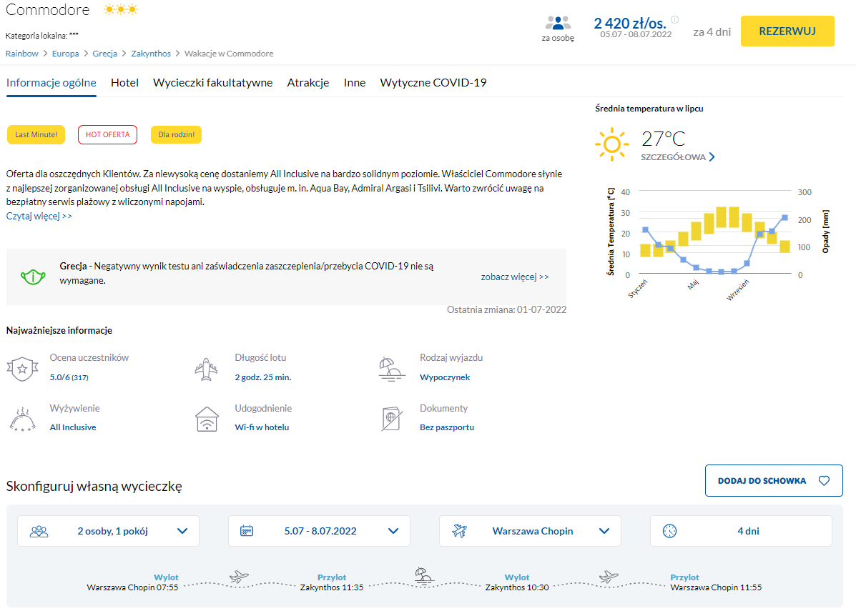856x616 pixels.
Task: Click the Wi-Fi house amenity icon
Action: 207,419
